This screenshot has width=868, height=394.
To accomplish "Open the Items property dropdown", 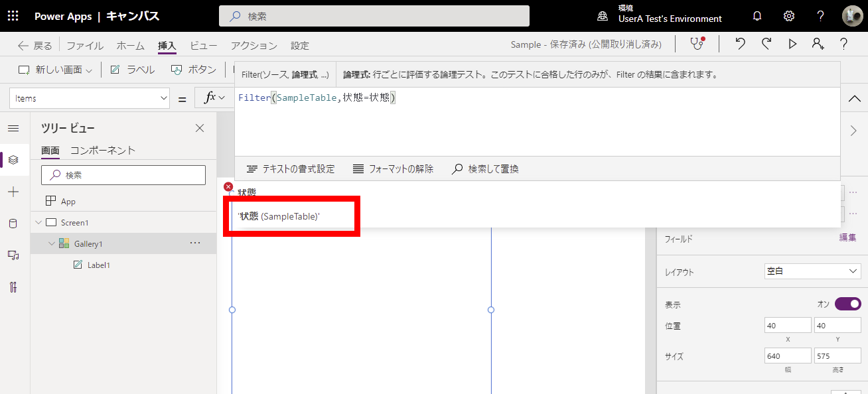I will pyautogui.click(x=90, y=98).
